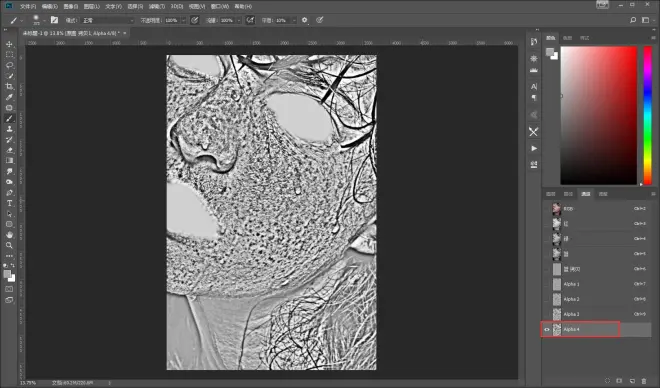The height and width of the screenshot is (388, 660).
Task: Select the Hand tool
Action: [9, 235]
